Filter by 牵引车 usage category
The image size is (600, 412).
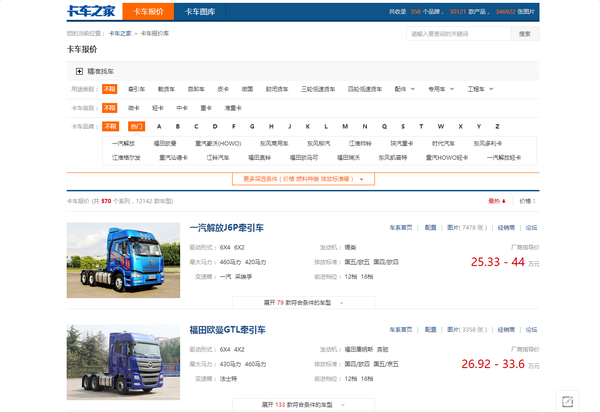pyautogui.click(x=136, y=89)
